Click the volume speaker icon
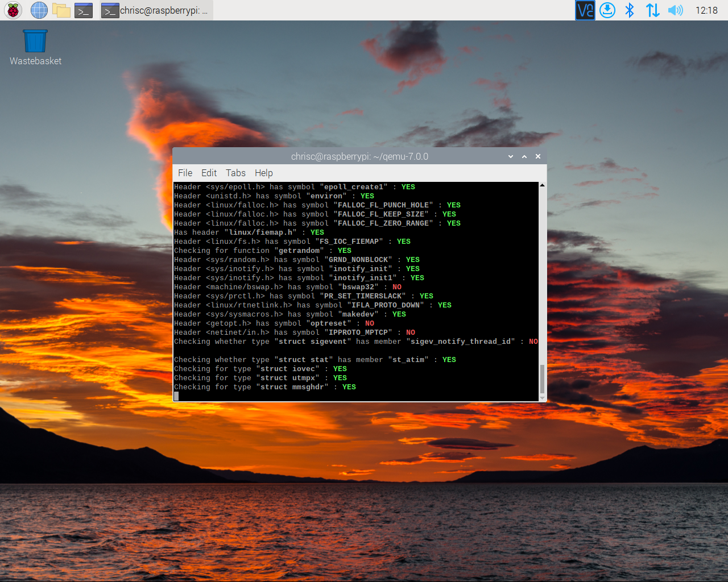This screenshot has height=582, width=728. [675, 10]
